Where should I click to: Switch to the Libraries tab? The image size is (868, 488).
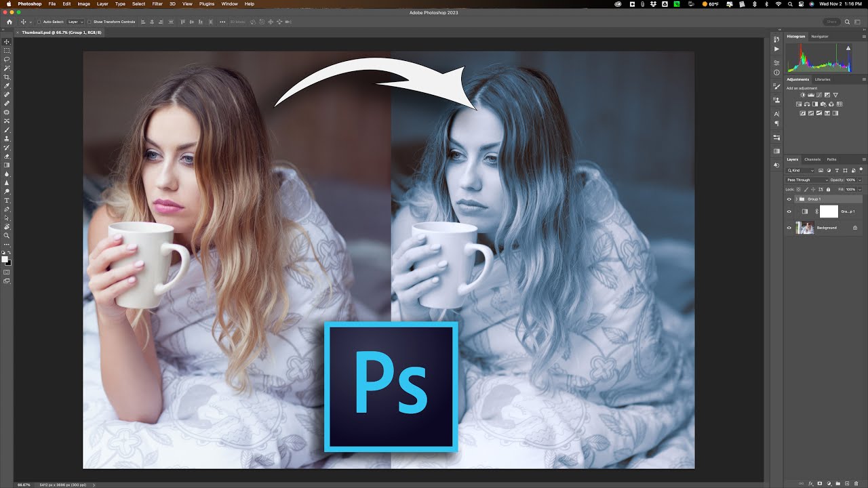[x=823, y=79]
